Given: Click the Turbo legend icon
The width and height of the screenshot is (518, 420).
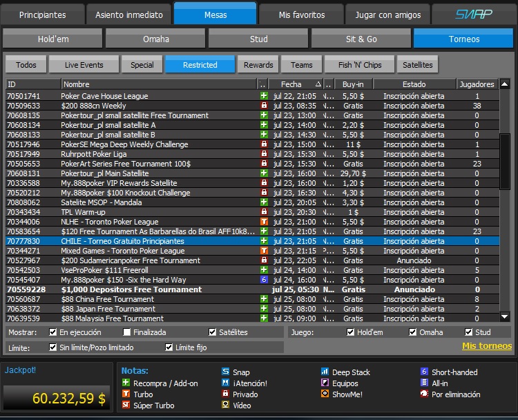Looking at the screenshot, I should point(126,394).
